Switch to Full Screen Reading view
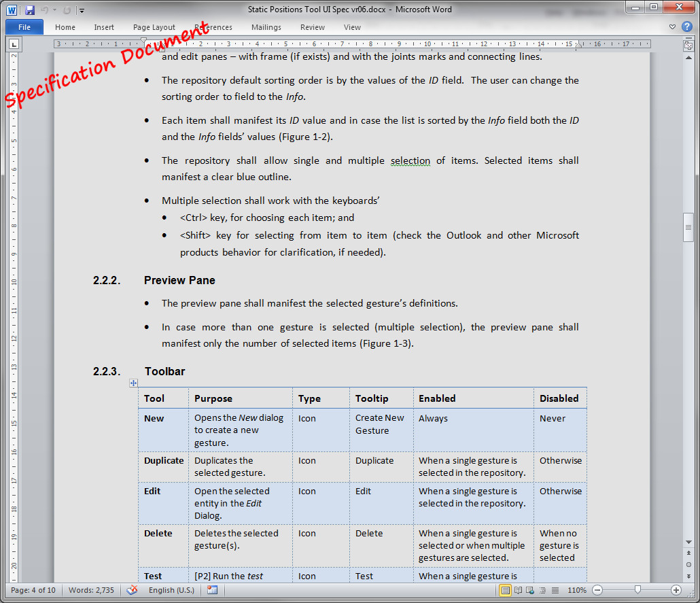This screenshot has width=700, height=603. click(x=518, y=590)
